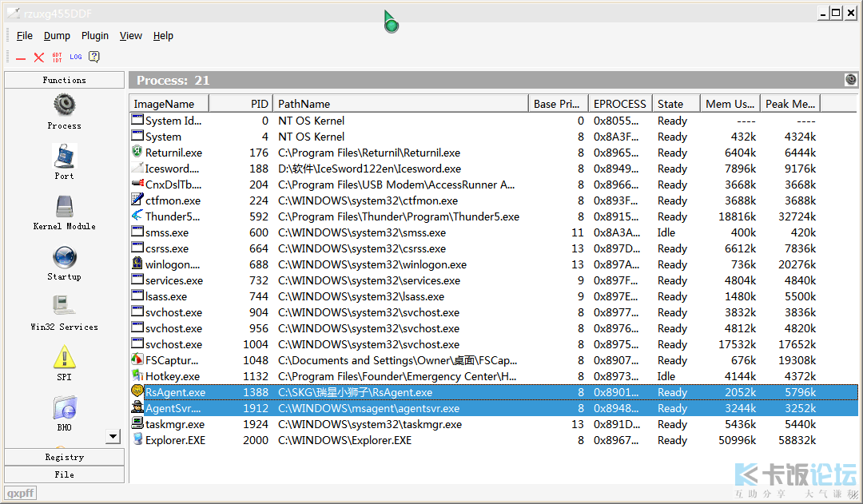Open the File menu
This screenshot has height=504, width=863.
pos(24,36)
